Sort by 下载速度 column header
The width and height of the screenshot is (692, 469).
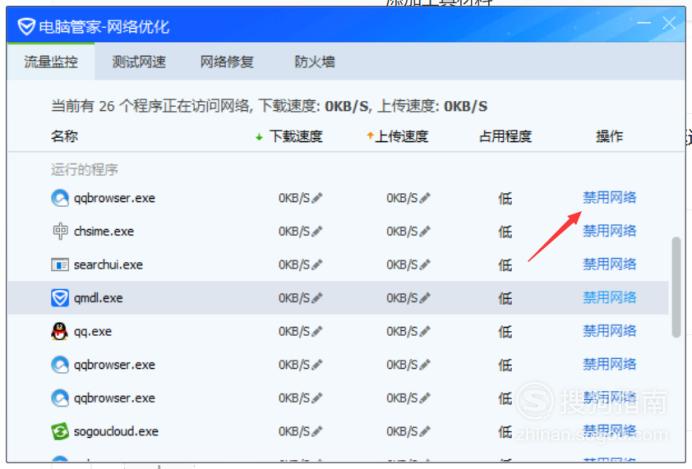[x=296, y=136]
